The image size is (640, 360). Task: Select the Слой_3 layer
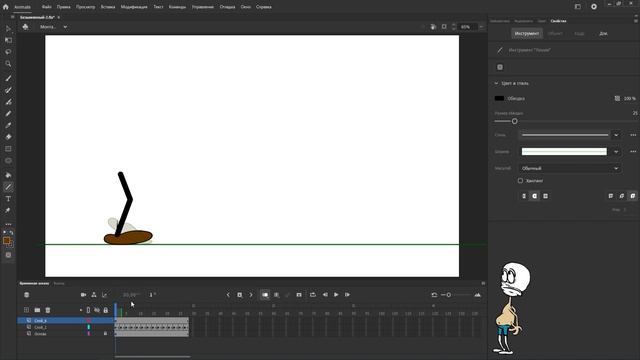click(x=40, y=321)
